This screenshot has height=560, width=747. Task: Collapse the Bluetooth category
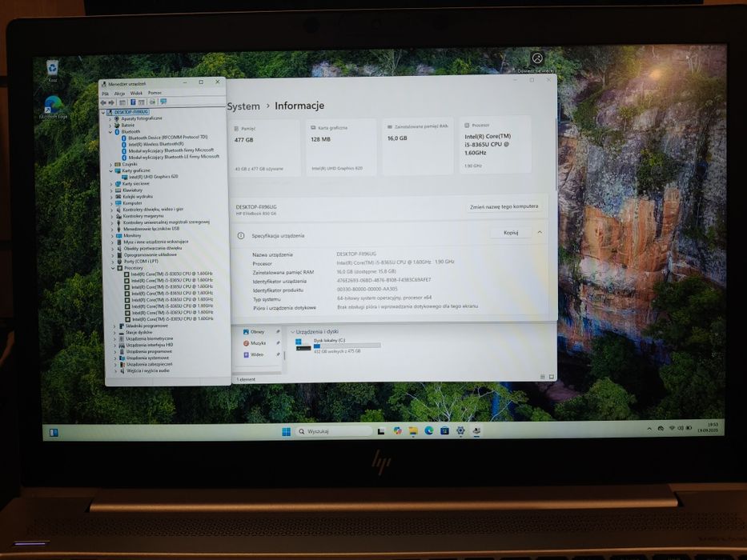coord(110,132)
